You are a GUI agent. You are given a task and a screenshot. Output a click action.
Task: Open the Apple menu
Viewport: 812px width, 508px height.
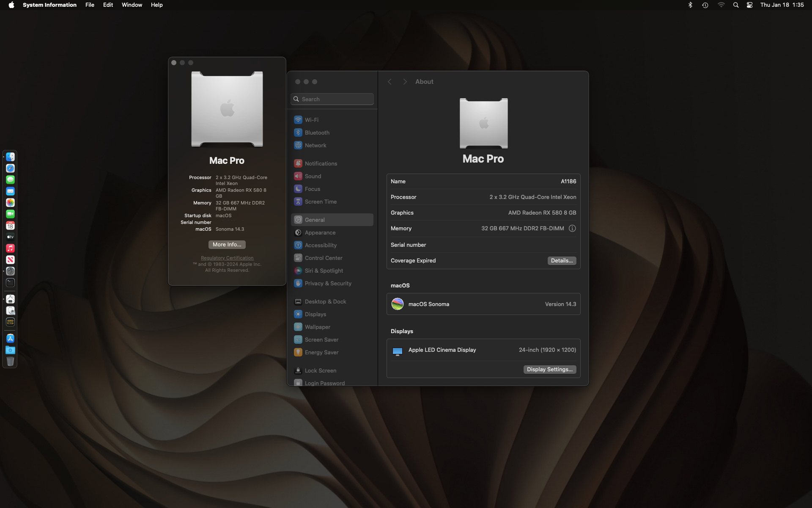point(11,5)
